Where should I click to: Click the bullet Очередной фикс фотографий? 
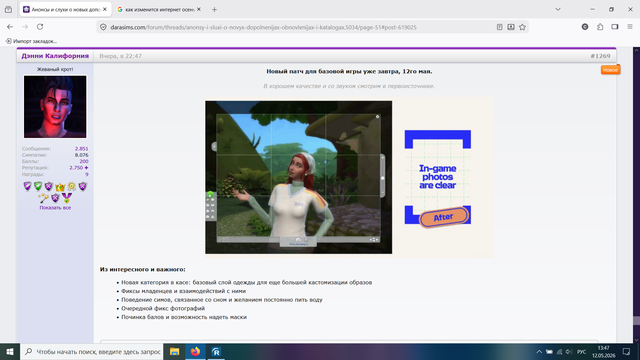[x=163, y=308]
